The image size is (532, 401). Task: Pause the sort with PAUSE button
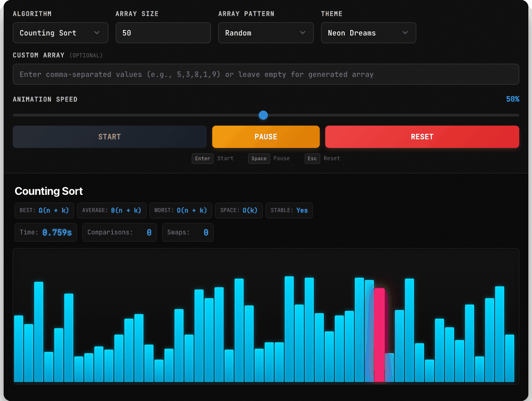click(266, 137)
